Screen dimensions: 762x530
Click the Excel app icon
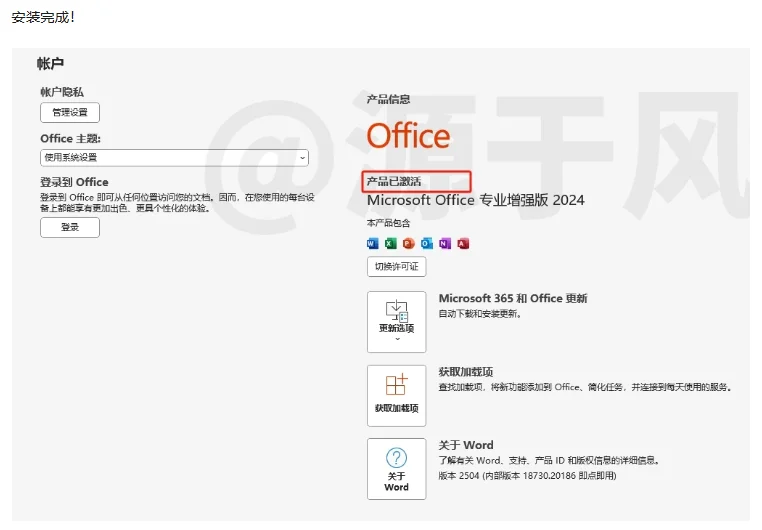(x=391, y=243)
